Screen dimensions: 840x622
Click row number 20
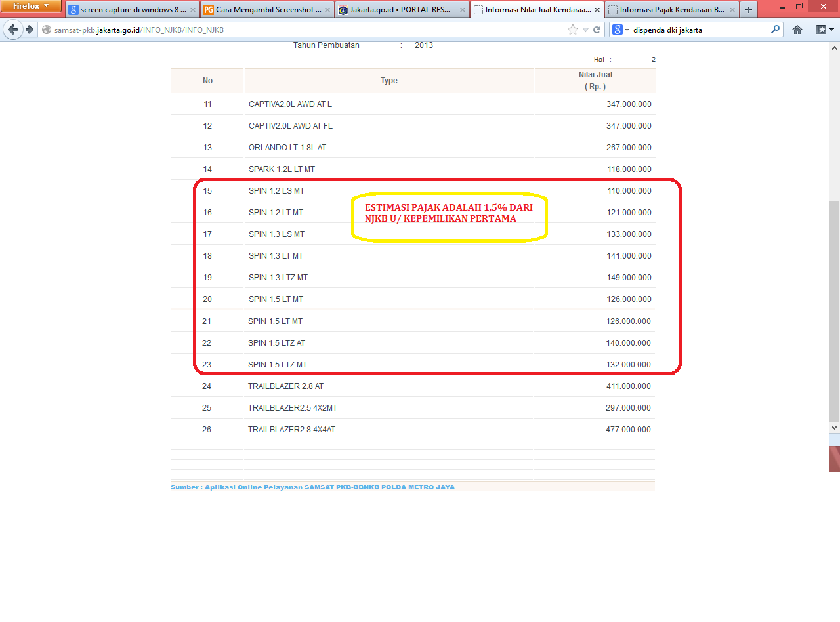(207, 299)
